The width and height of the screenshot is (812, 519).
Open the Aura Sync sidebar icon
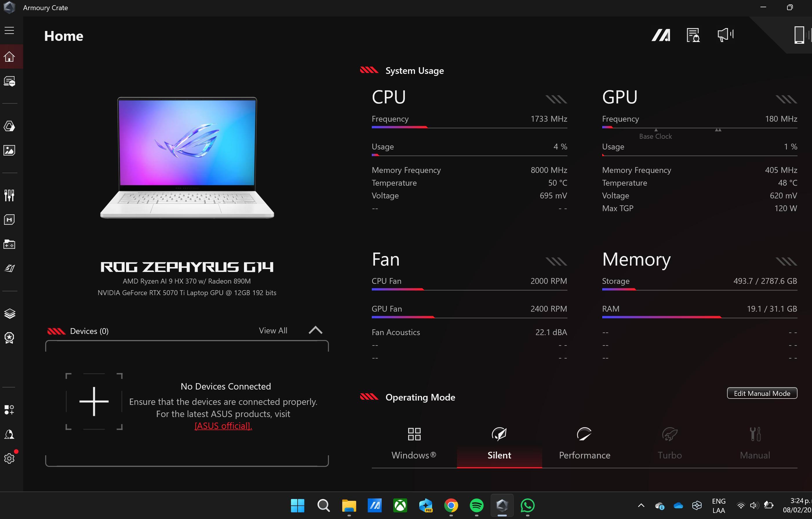click(10, 126)
